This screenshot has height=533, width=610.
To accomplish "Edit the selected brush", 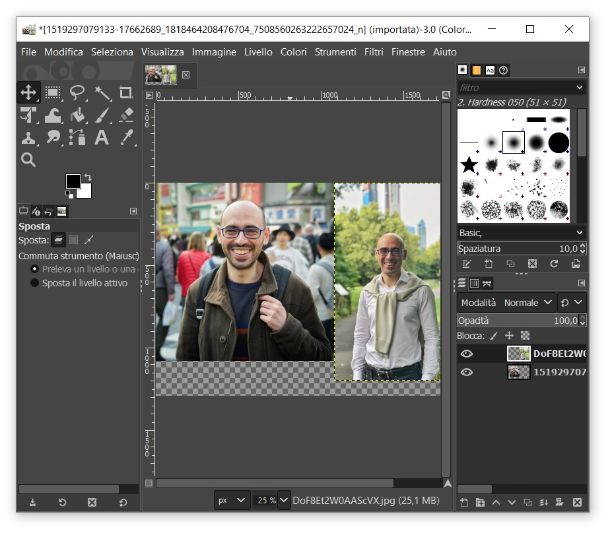I will (x=466, y=264).
